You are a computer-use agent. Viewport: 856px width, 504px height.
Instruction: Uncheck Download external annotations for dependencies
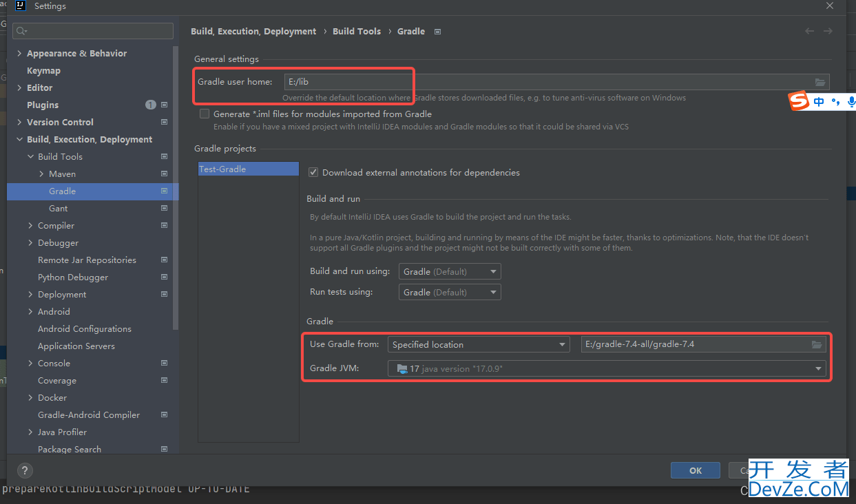coord(313,172)
